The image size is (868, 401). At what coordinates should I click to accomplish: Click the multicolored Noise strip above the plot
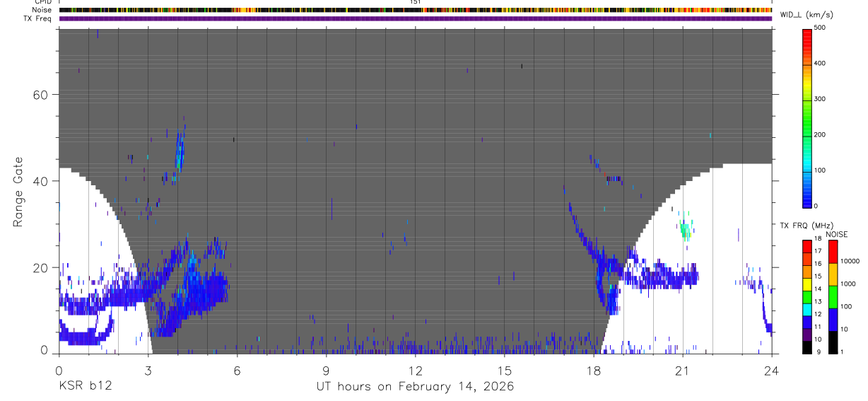click(415, 10)
